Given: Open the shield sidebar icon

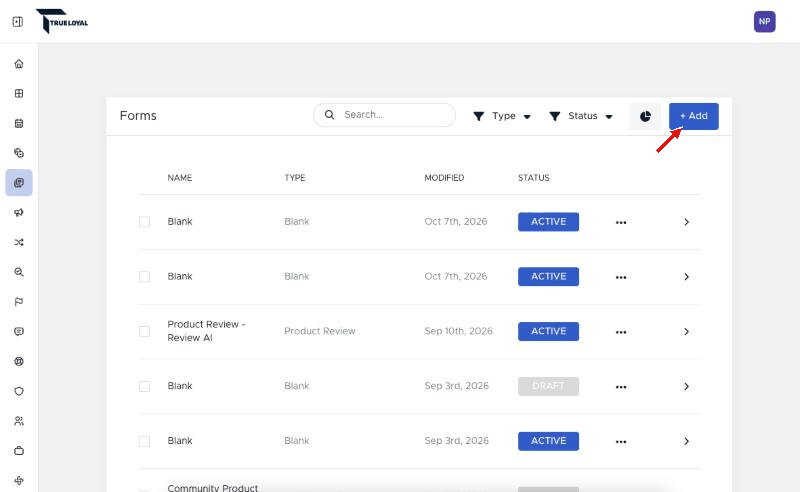Looking at the screenshot, I should (x=19, y=391).
